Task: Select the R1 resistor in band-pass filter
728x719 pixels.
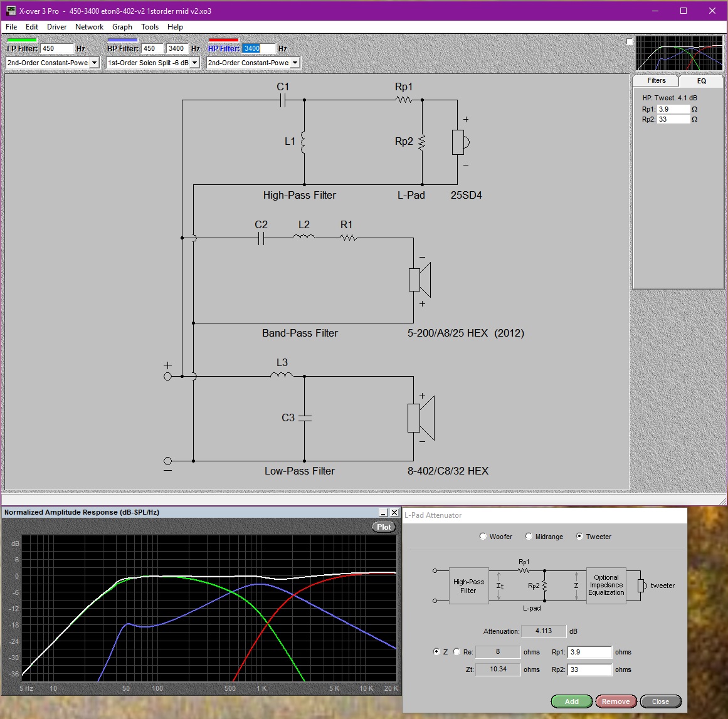Action: pos(348,238)
